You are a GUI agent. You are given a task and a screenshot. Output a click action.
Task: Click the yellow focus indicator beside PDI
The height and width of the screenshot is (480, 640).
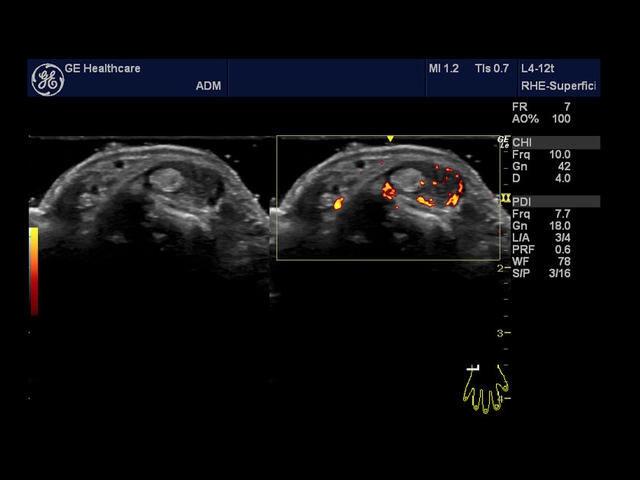click(x=505, y=199)
